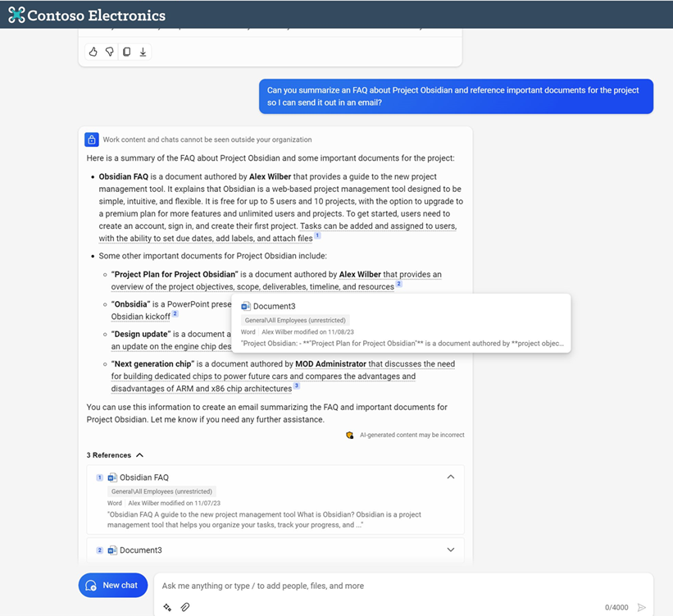
Task: Click citation 2 after 'Obsidian kickoff'
Action: [175, 313]
